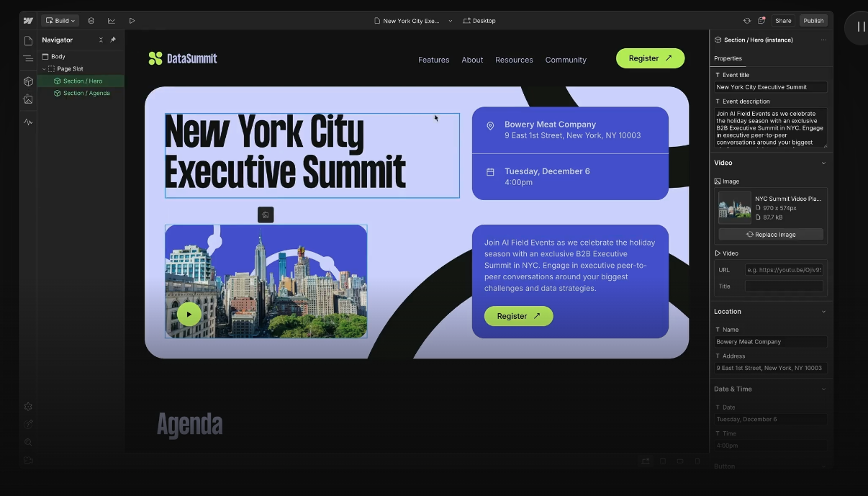Open the CMS database panel
868x496 pixels.
[91, 20]
